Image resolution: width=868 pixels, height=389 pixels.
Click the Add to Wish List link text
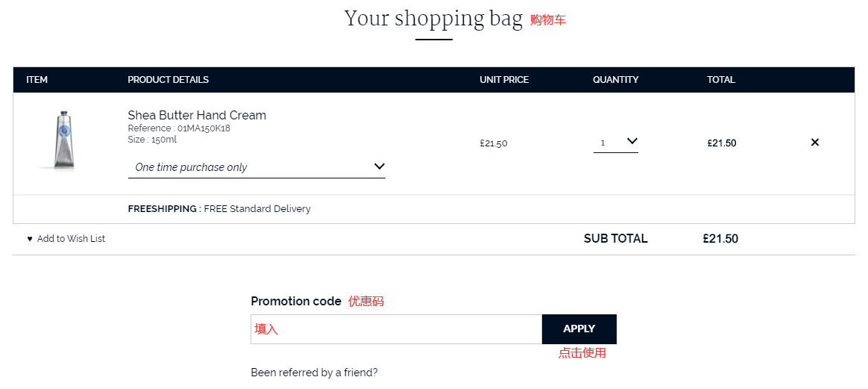click(71, 239)
